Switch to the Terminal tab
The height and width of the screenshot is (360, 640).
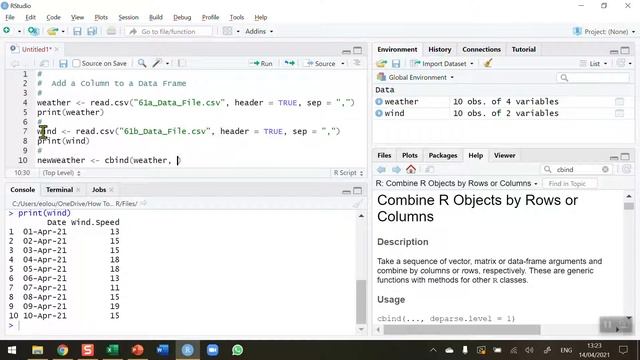[x=59, y=190]
